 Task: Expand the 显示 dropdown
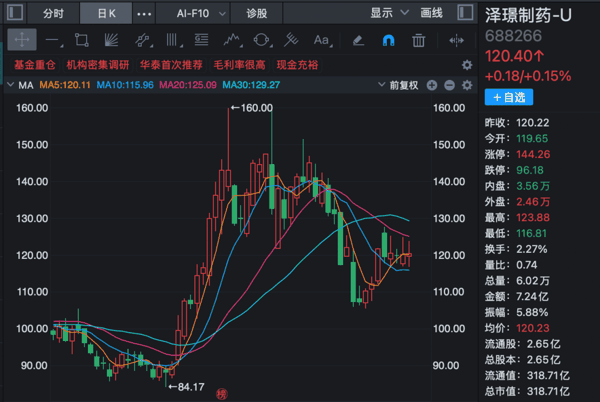pyautogui.click(x=389, y=13)
